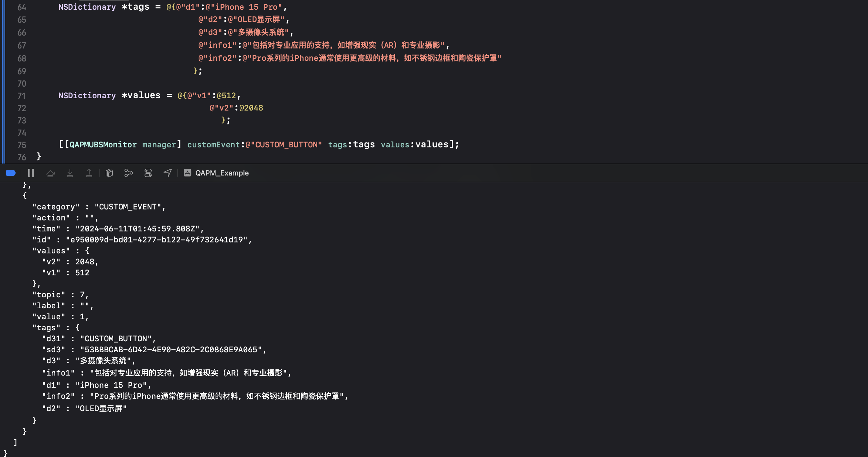
Task: Click the "v2" : 2048 console line
Action: (70, 262)
